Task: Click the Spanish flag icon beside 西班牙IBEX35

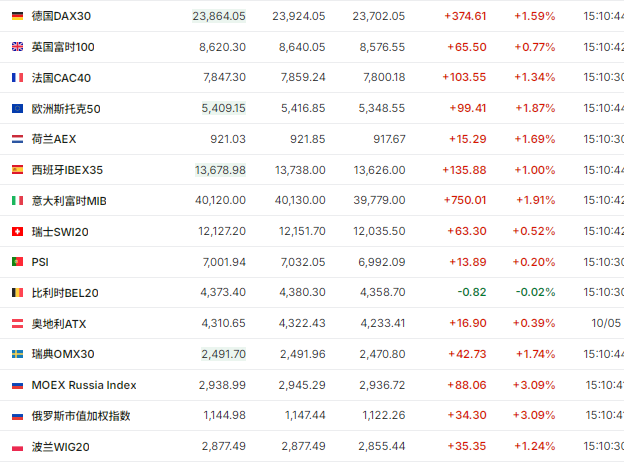Action: pos(17,170)
